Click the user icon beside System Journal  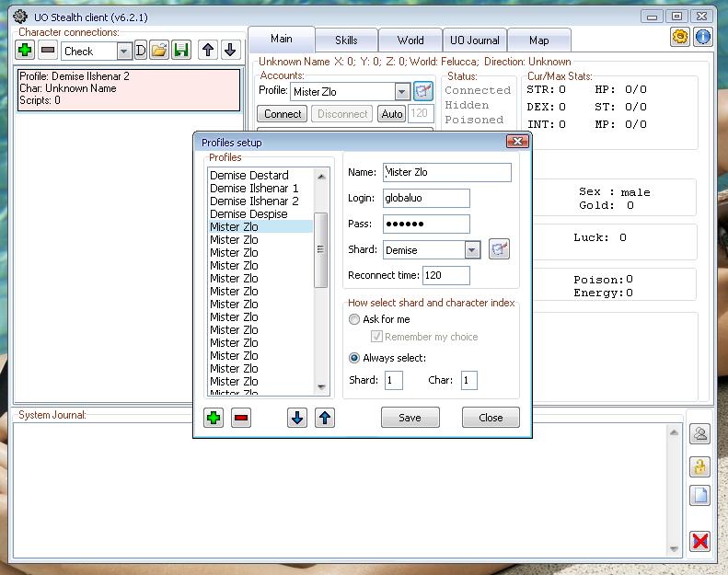[x=699, y=434]
